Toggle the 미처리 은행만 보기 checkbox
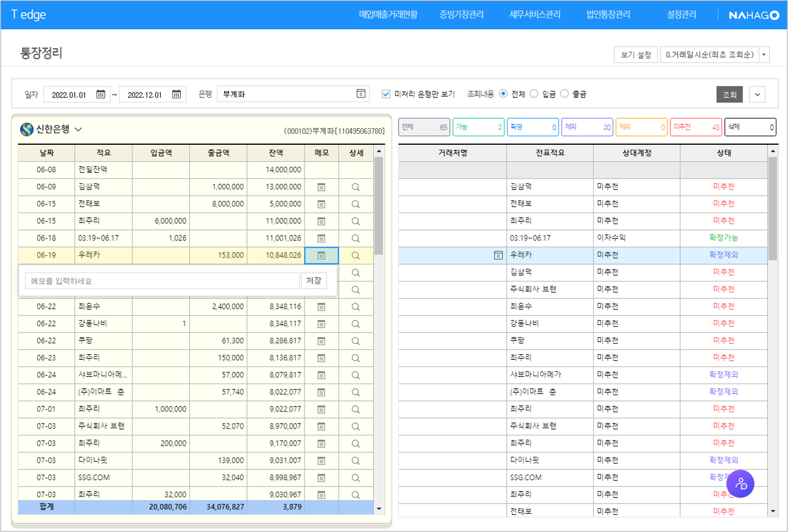The width and height of the screenshot is (788, 532). 386,94
